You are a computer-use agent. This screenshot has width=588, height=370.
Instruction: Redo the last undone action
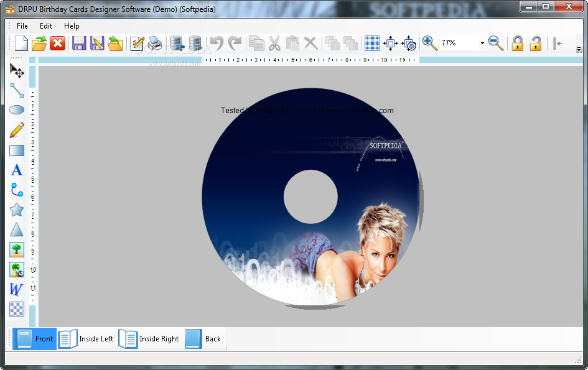pyautogui.click(x=235, y=43)
